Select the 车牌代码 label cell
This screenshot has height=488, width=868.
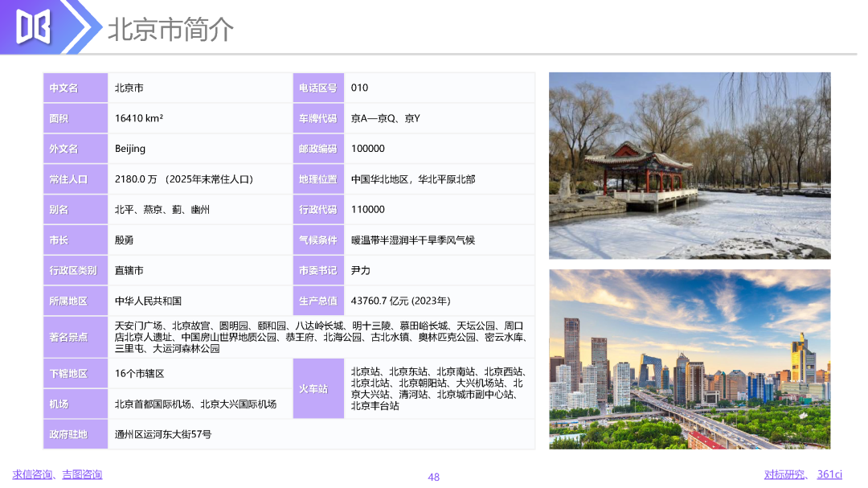click(318, 118)
